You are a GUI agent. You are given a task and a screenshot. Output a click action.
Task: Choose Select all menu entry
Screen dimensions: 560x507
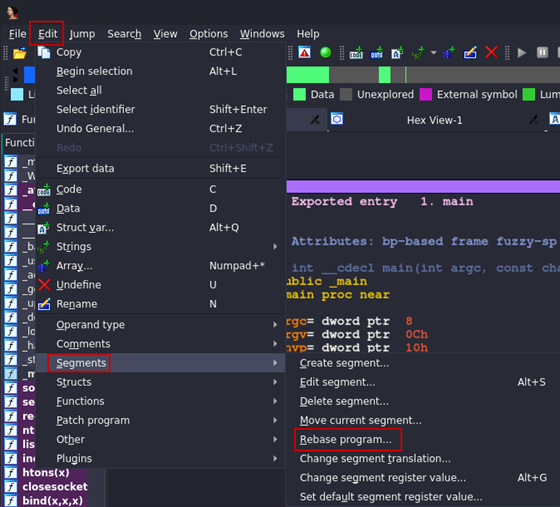(161, 90)
